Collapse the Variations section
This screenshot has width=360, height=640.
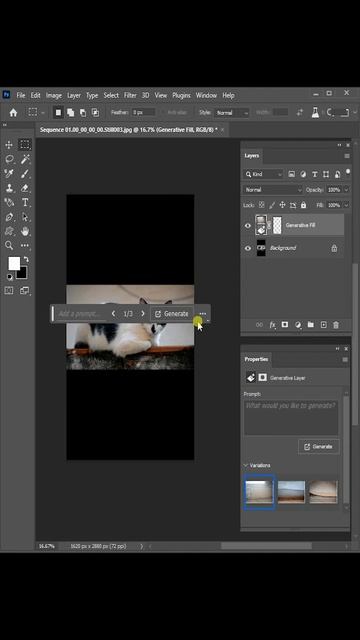click(246, 465)
